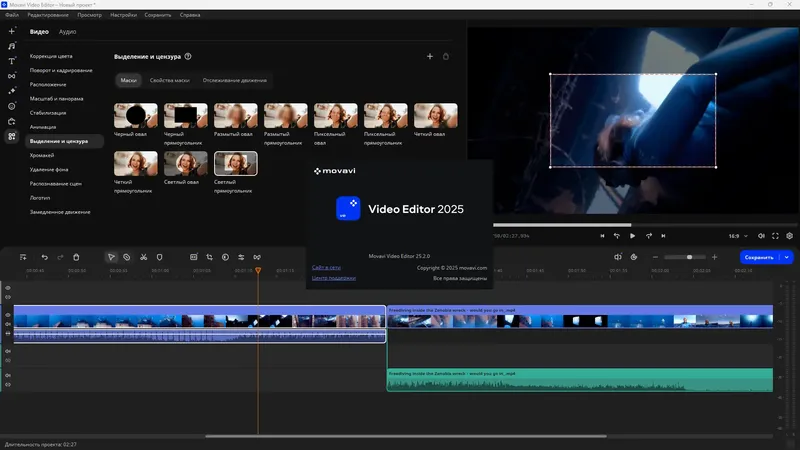Toggle visibility eye of top empty track
The width and height of the screenshot is (800, 450).
[x=8, y=288]
